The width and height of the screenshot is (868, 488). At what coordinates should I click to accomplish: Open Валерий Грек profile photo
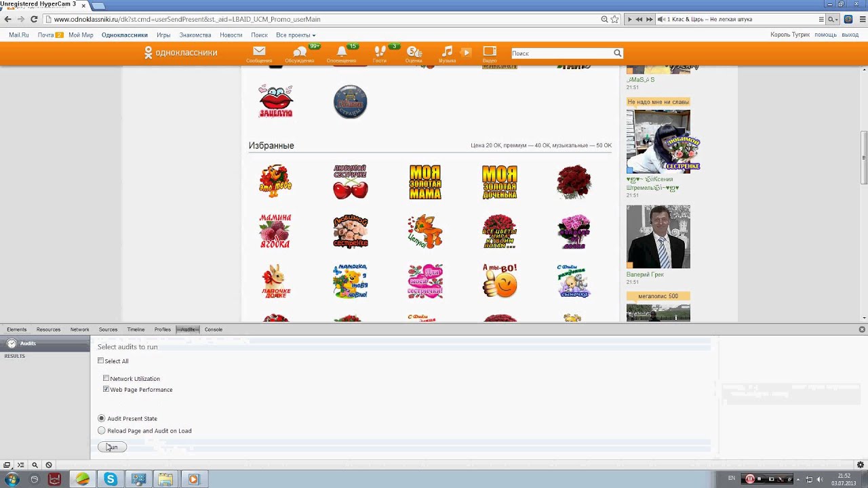pyautogui.click(x=658, y=237)
